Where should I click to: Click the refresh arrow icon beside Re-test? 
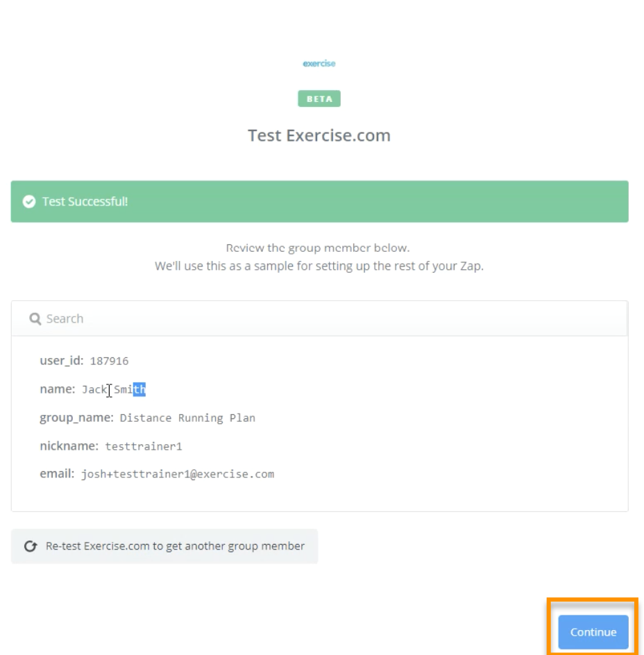click(31, 546)
